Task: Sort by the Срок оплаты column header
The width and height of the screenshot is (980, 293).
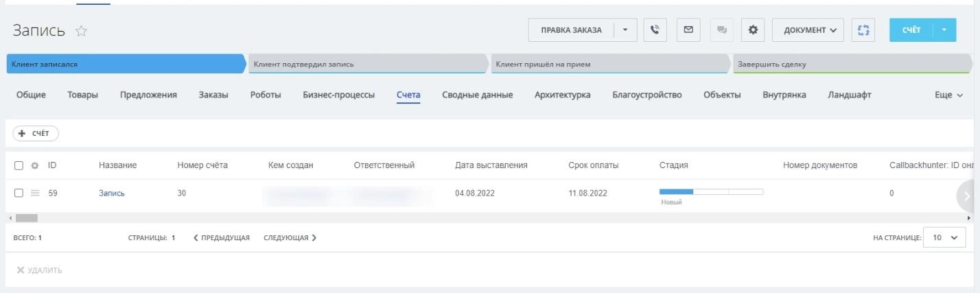Action: coord(594,165)
